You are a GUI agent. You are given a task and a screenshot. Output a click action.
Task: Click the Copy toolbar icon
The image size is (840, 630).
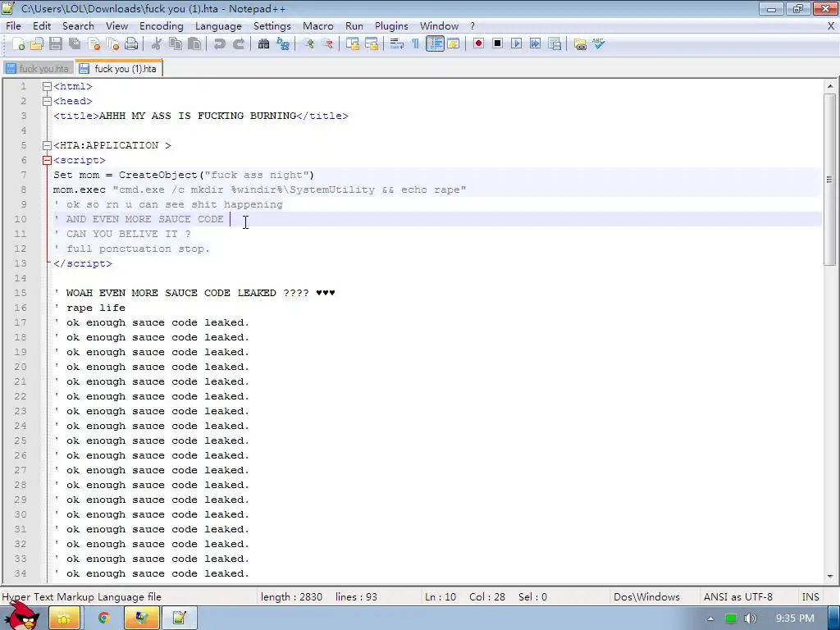point(176,44)
